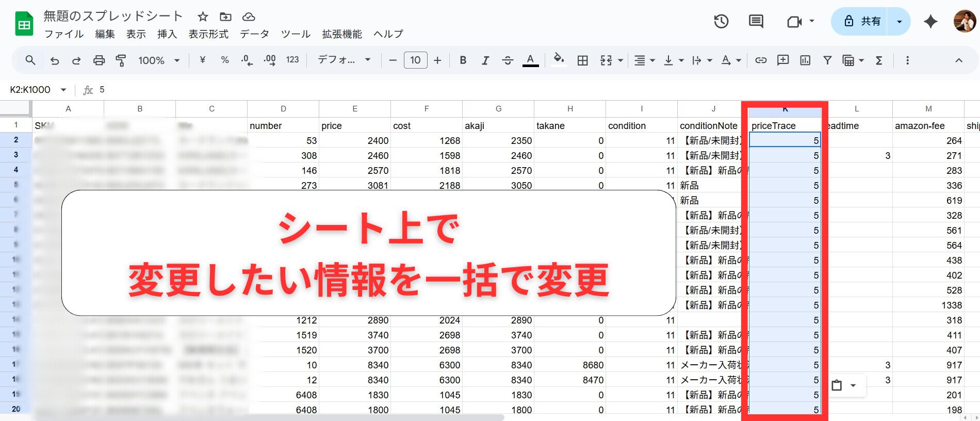Click the print icon in toolbar
Viewport: 980px width, 421px height.
click(99, 60)
